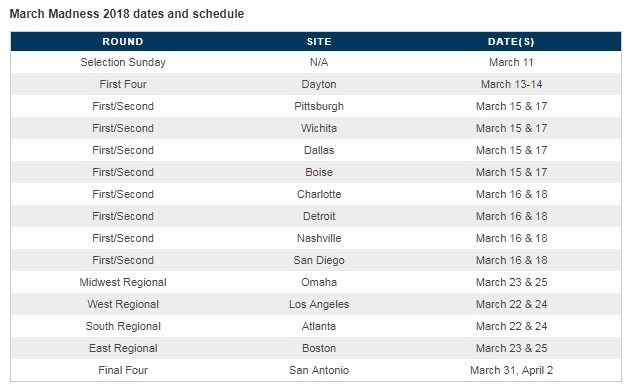Click the March 31, April 2 date cell

point(511,370)
